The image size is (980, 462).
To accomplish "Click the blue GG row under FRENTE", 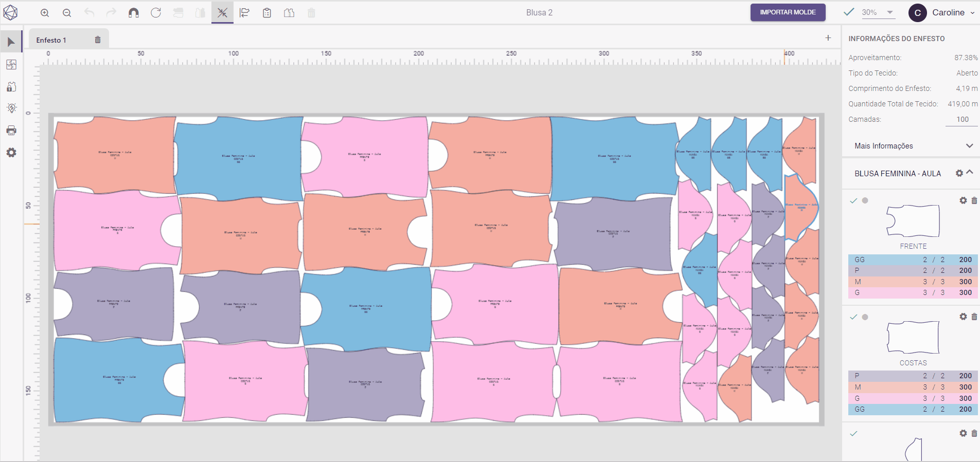I will click(913, 260).
